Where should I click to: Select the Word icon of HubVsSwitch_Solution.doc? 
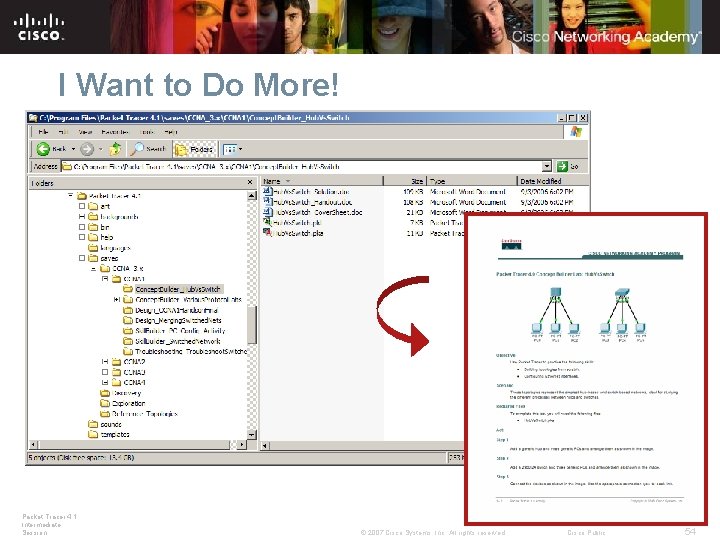267,191
